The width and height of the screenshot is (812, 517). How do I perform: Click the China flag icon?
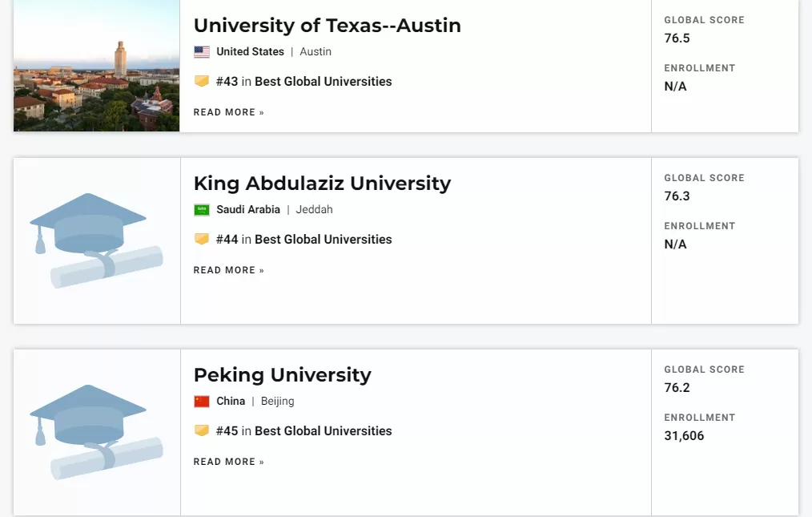[202, 402]
